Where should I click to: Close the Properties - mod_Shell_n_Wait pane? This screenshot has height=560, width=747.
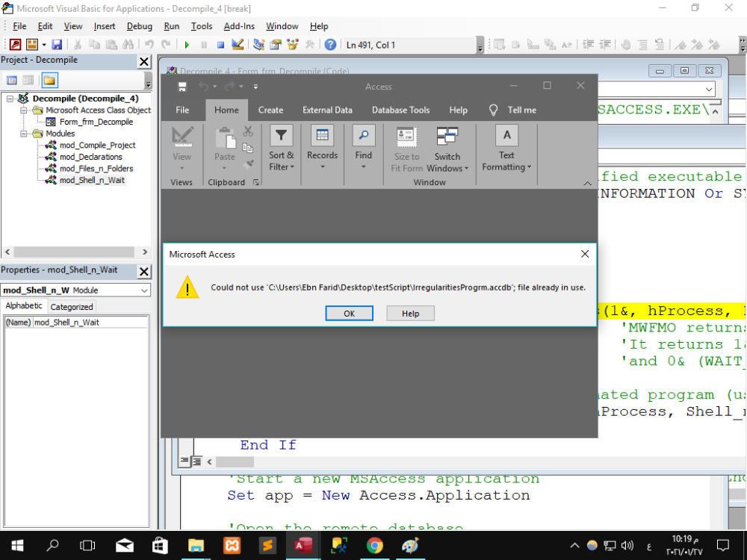144,272
